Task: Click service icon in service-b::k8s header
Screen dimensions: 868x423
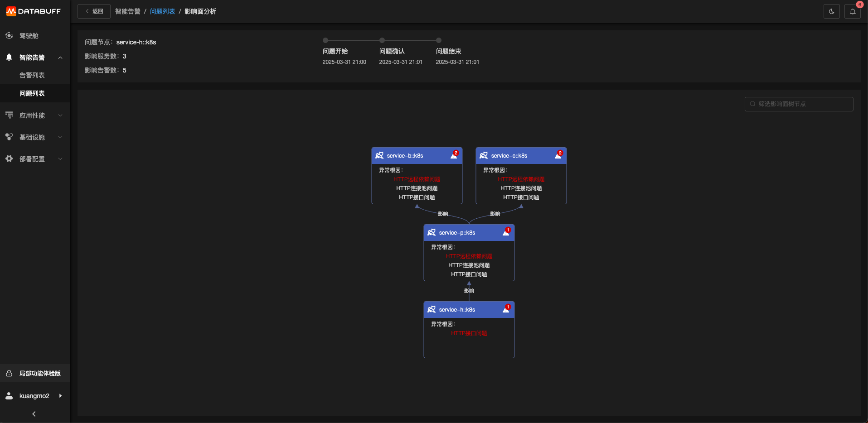Action: pos(379,155)
